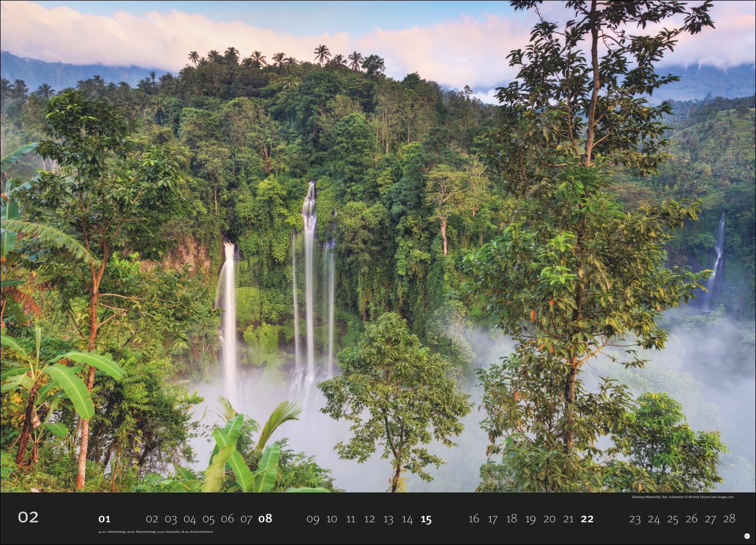Select date 16 in the calendar row
756x545 pixels.
(x=474, y=519)
